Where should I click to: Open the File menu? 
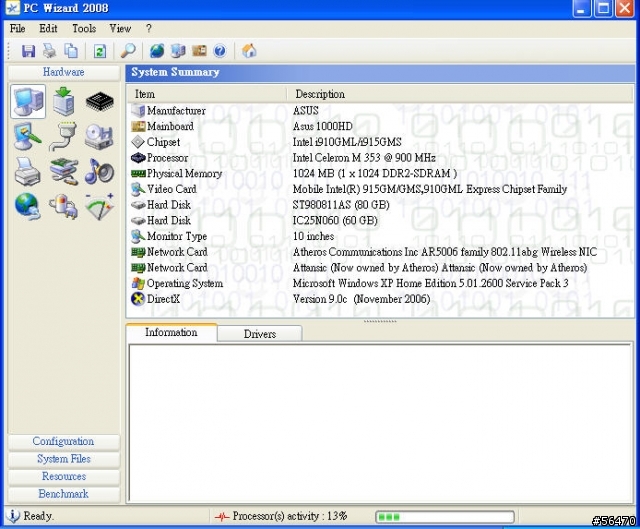pyautogui.click(x=18, y=29)
